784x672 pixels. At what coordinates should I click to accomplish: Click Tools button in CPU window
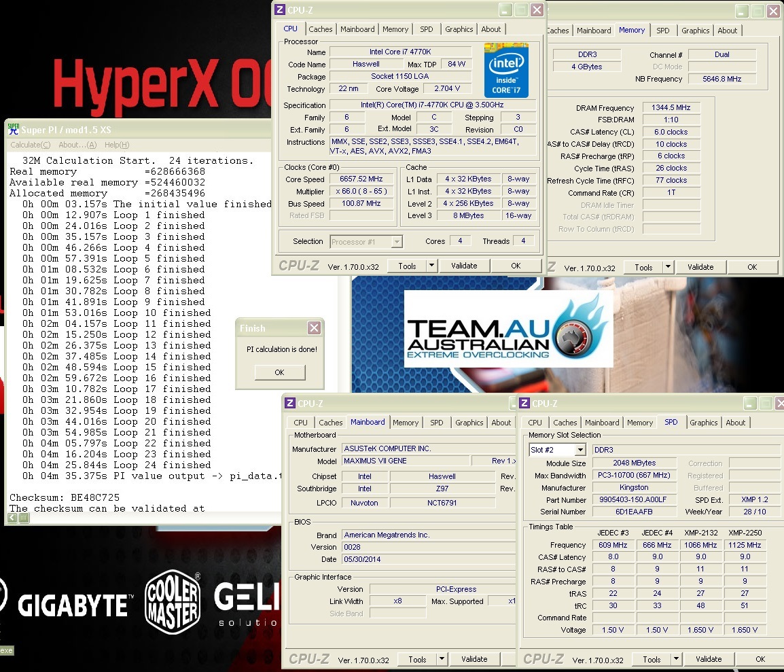(407, 266)
